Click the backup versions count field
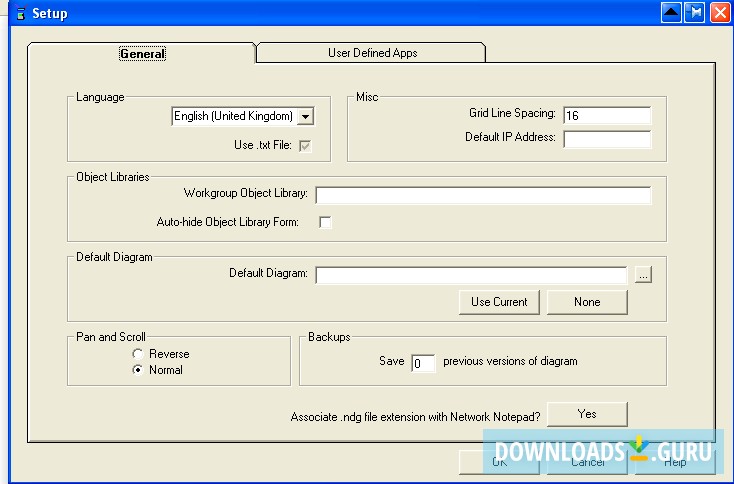734x484 pixels. click(423, 363)
